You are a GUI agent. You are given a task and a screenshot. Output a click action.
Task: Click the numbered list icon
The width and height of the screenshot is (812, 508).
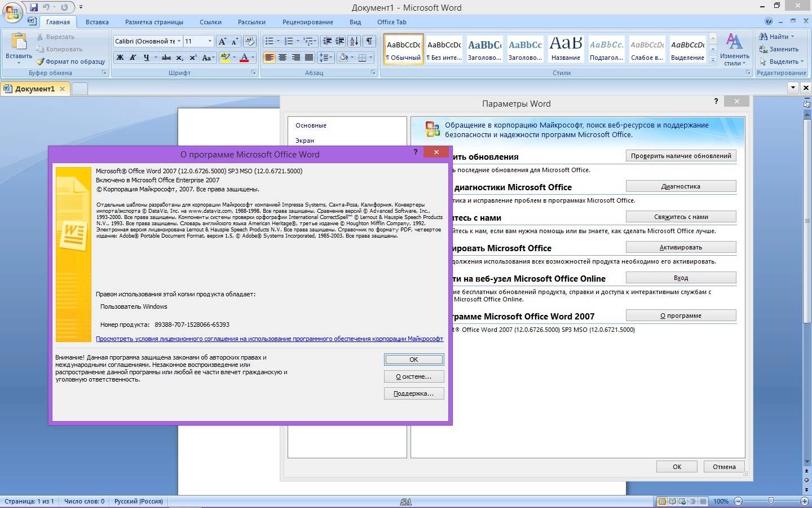[289, 41]
